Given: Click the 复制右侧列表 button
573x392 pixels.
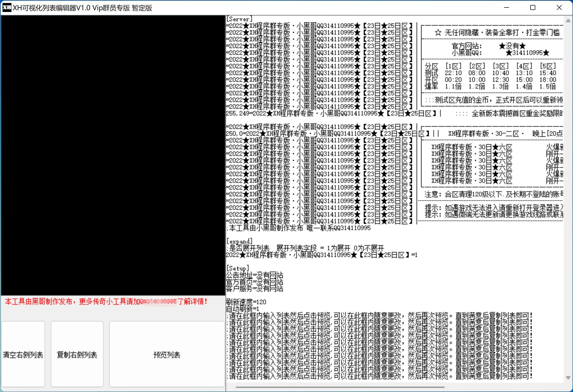Looking at the screenshot, I should (77, 354).
